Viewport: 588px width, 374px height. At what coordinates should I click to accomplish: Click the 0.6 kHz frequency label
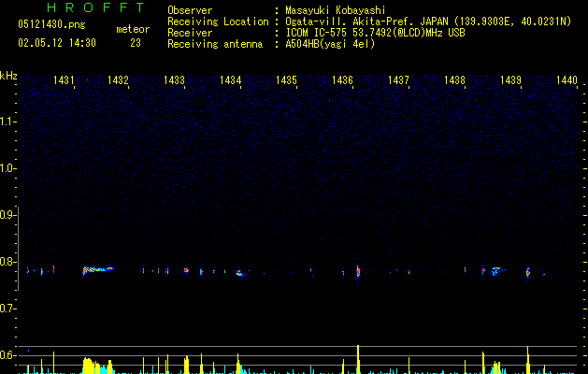[7, 355]
